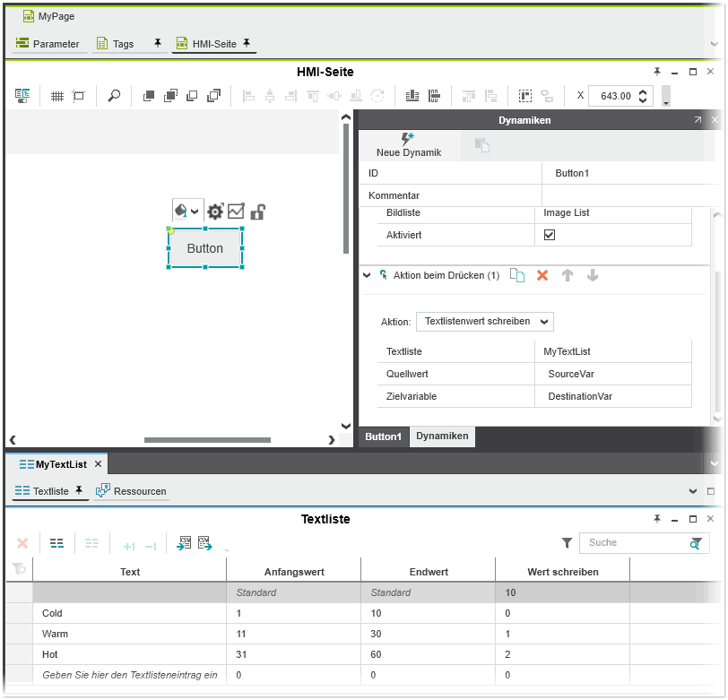Viewport: 728px width, 700px height.
Task: Copy the Aktion beim Drücken action
Action: (517, 276)
